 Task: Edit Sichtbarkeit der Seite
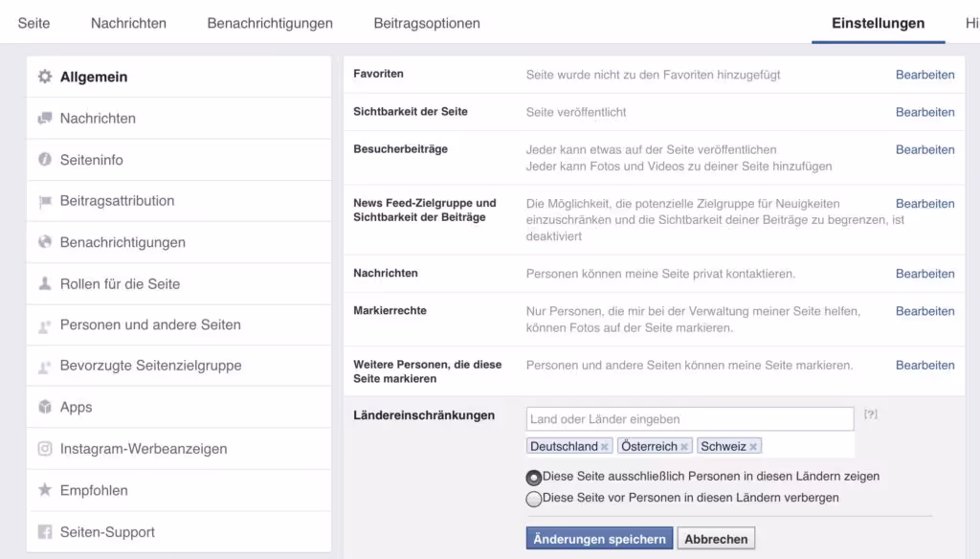point(925,112)
